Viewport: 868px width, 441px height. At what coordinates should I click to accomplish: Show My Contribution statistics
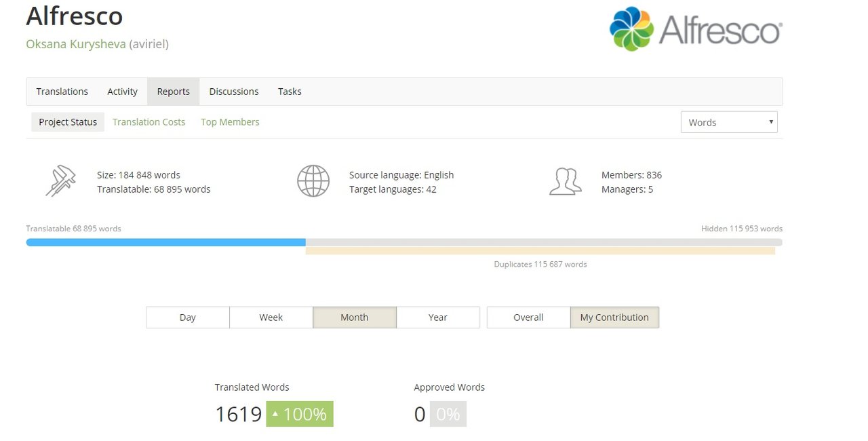point(614,318)
